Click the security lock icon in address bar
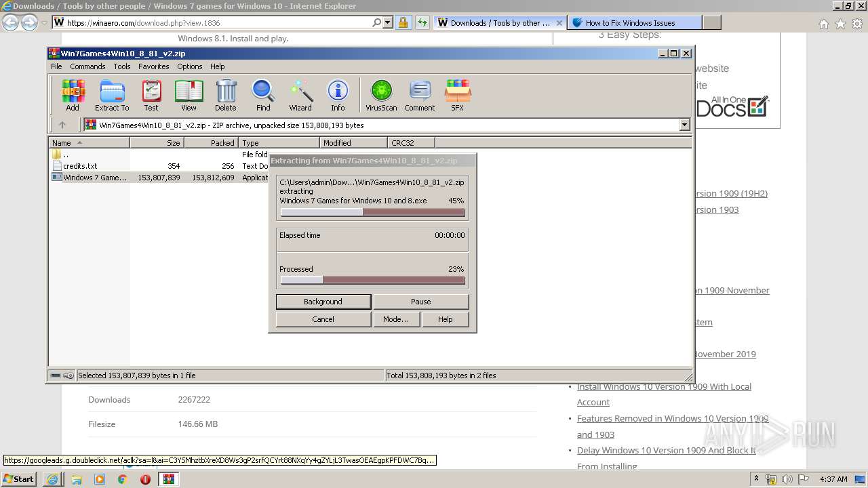The width and height of the screenshot is (868, 488). click(403, 22)
